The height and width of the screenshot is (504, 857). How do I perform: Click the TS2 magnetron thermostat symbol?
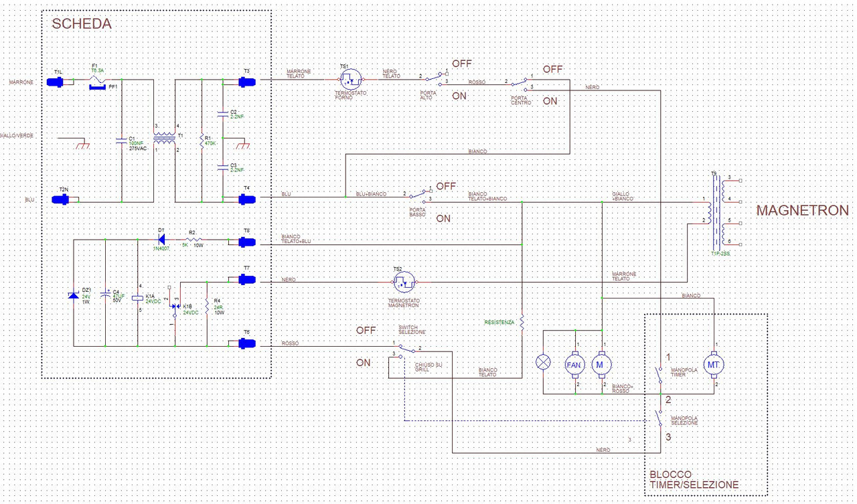404,282
